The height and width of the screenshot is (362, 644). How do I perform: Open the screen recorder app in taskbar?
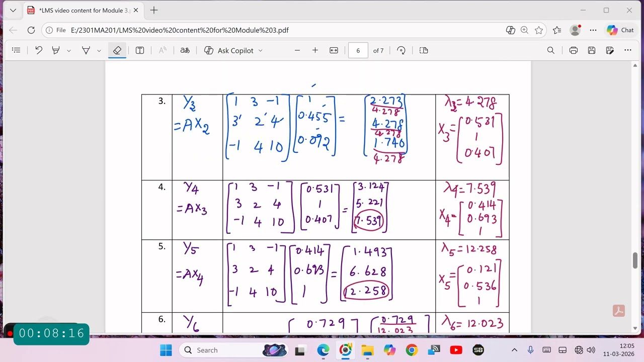(x=345, y=350)
